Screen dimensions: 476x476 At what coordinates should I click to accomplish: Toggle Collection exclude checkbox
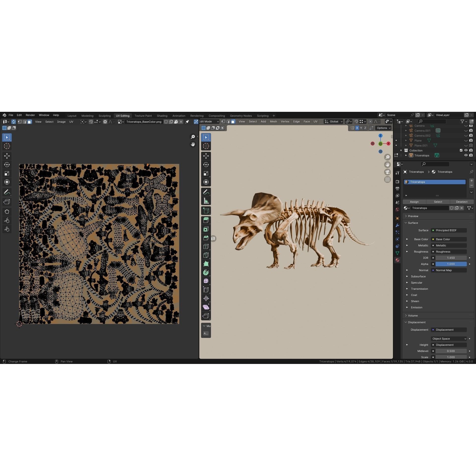pos(461,150)
